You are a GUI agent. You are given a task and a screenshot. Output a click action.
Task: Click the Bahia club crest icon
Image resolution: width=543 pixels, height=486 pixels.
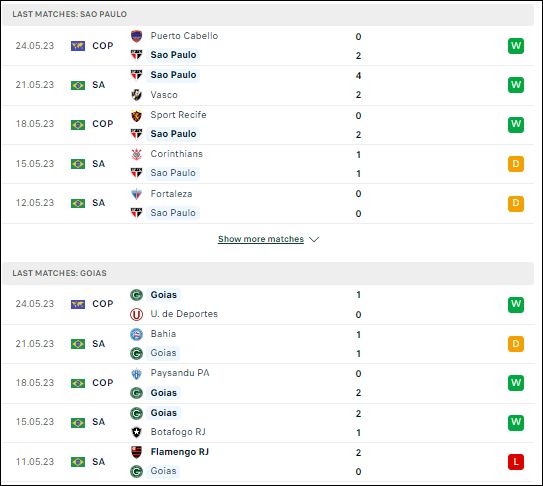tap(136, 334)
